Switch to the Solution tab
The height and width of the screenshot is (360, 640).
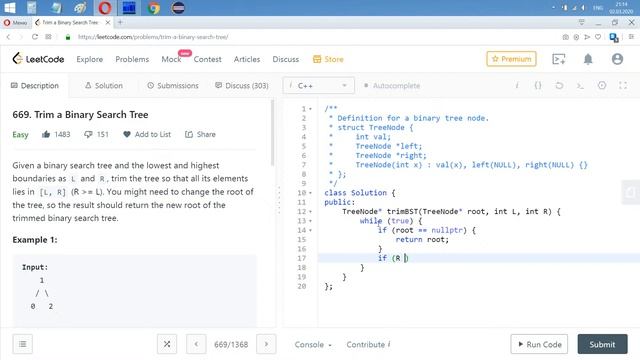(x=104, y=86)
